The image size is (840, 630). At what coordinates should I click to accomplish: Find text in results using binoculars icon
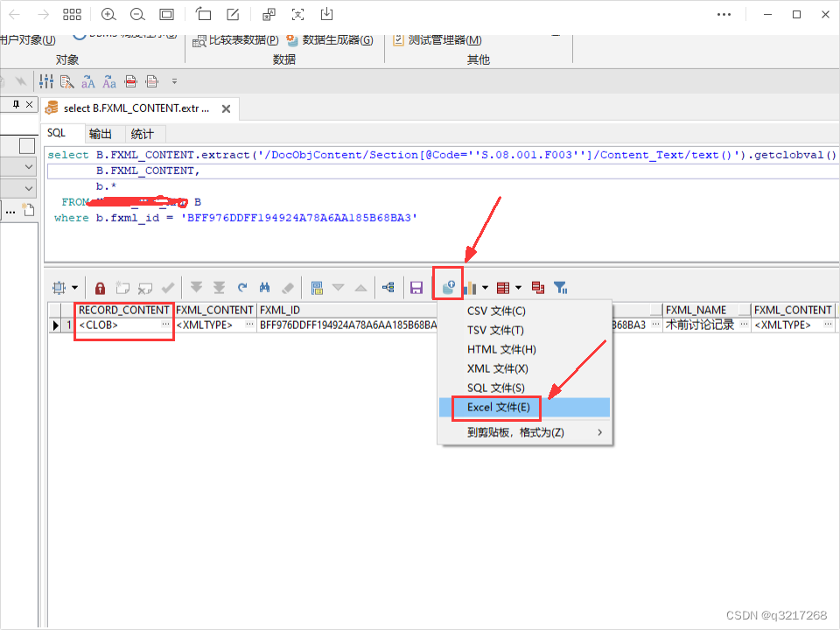(x=267, y=287)
